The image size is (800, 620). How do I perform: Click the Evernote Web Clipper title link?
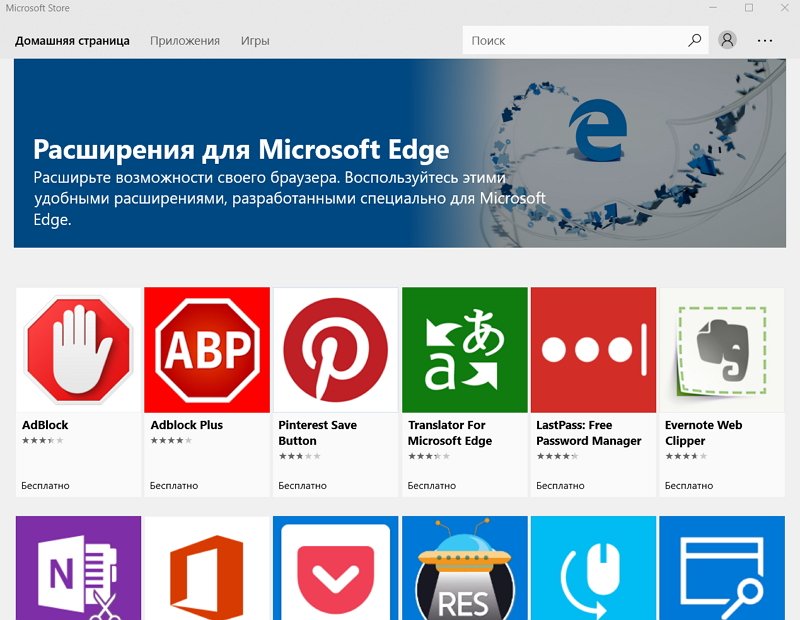[x=703, y=433]
